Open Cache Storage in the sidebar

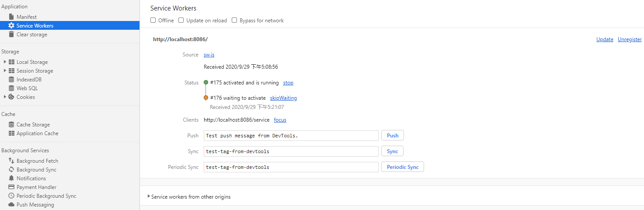pos(33,125)
